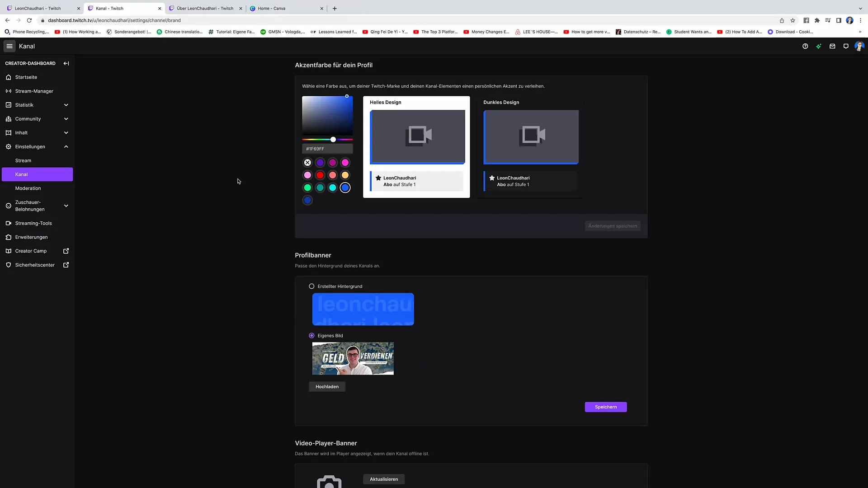868x488 pixels.
Task: Navigate to the Moderation menu item
Action: (x=28, y=188)
